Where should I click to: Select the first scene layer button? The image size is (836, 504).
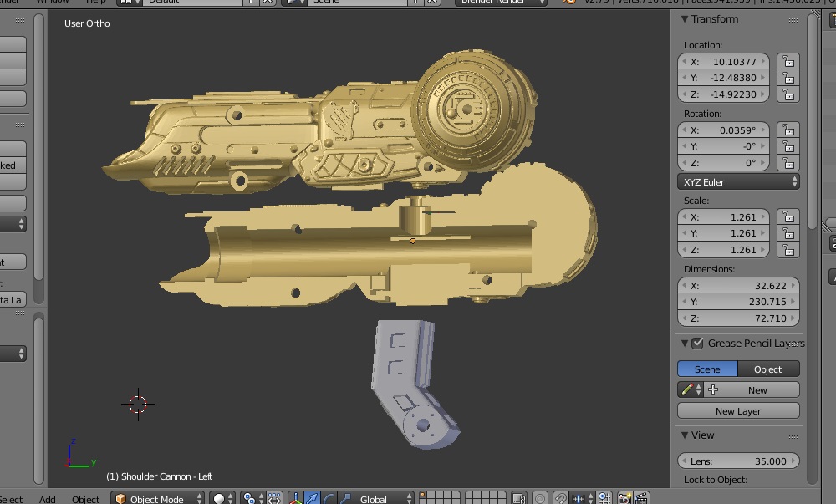pos(423,496)
